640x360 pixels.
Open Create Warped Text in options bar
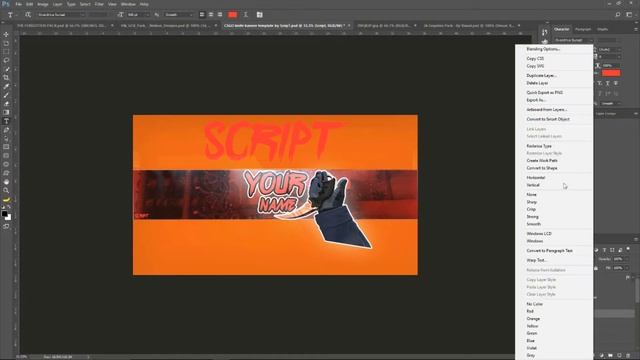coord(246,15)
